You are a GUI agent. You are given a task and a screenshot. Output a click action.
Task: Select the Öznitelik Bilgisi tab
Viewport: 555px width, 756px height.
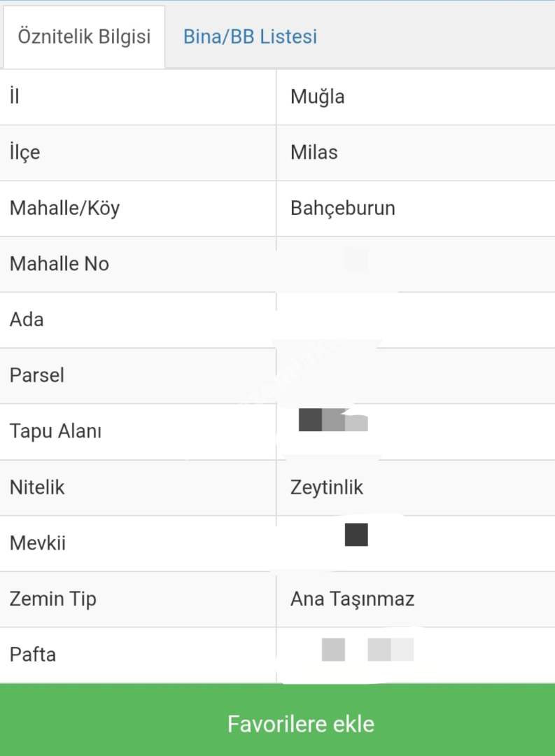84,36
